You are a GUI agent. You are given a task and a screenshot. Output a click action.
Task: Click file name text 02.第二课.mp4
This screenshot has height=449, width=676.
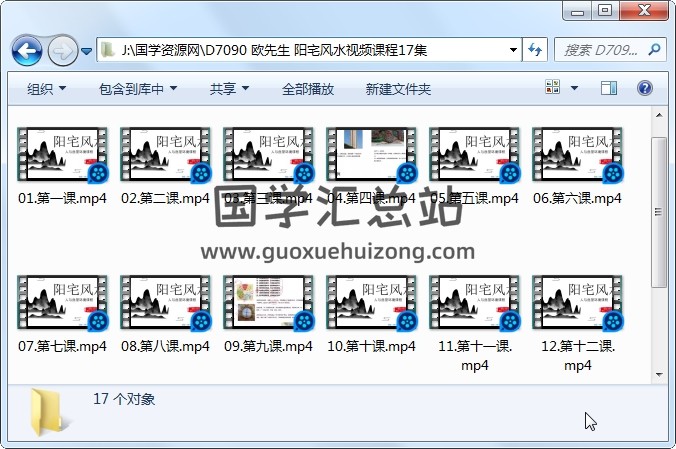coord(166,198)
